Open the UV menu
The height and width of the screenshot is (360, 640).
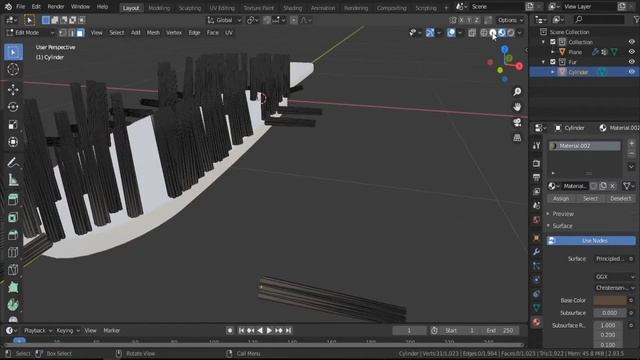click(x=229, y=33)
